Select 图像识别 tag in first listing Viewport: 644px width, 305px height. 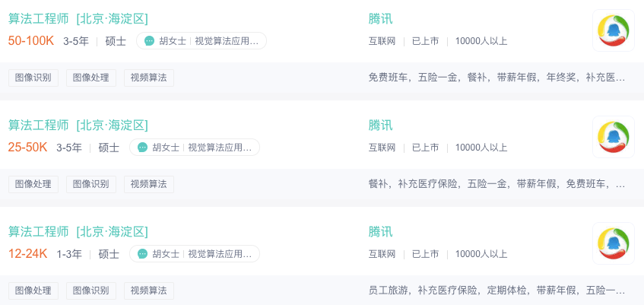coord(33,78)
